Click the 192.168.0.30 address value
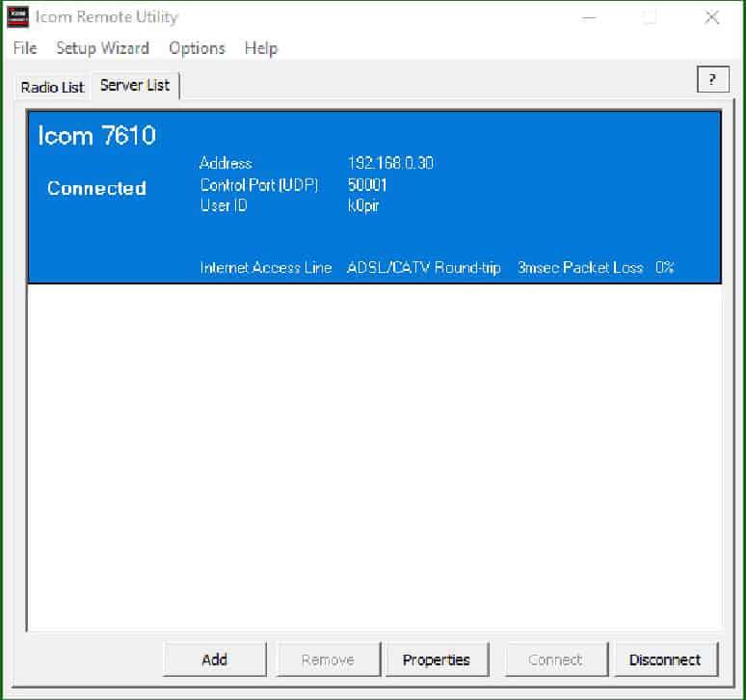 click(x=390, y=163)
